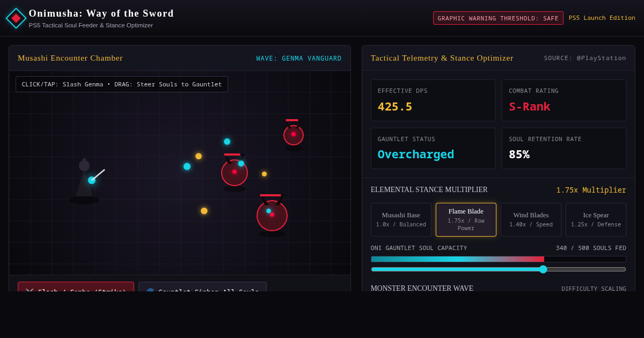Attack the smallest Genma oni enemy
The width and height of the screenshot is (644, 338).
[294, 135]
